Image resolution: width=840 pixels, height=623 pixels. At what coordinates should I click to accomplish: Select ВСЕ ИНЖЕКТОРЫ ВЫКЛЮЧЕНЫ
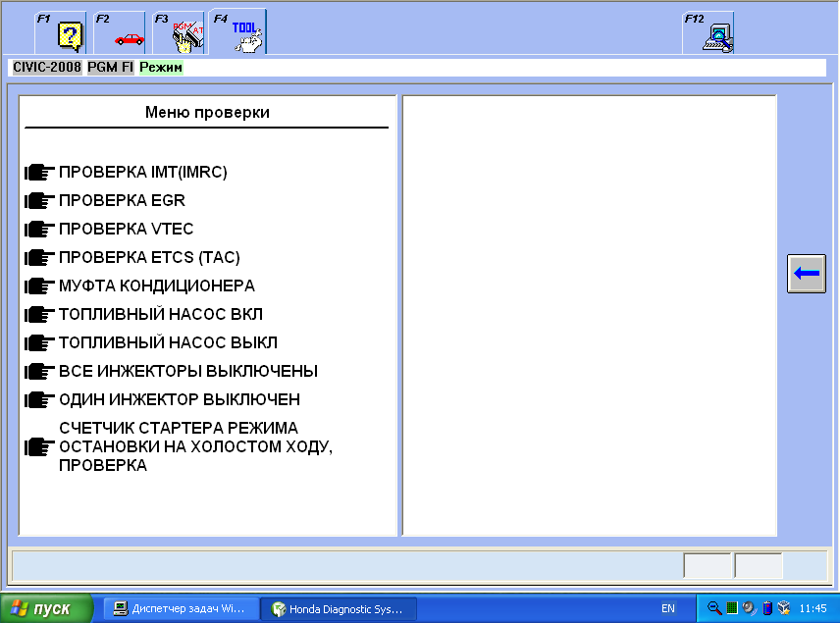pos(188,371)
